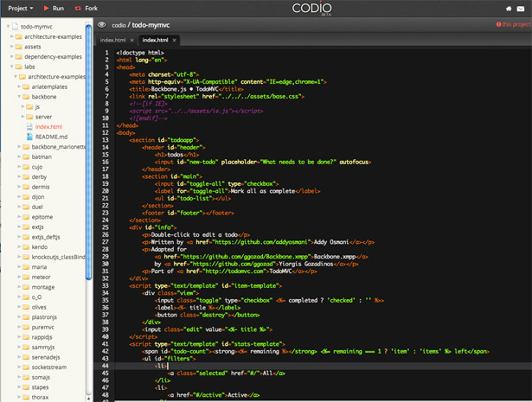
Task: Click the codio breadcrumb link
Action: [x=119, y=25]
